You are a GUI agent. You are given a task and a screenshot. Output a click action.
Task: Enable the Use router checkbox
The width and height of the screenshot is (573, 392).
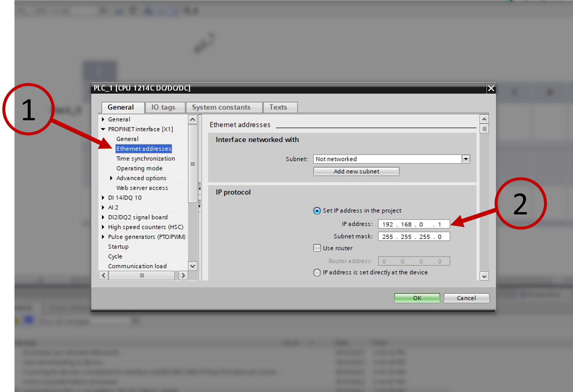tap(317, 248)
